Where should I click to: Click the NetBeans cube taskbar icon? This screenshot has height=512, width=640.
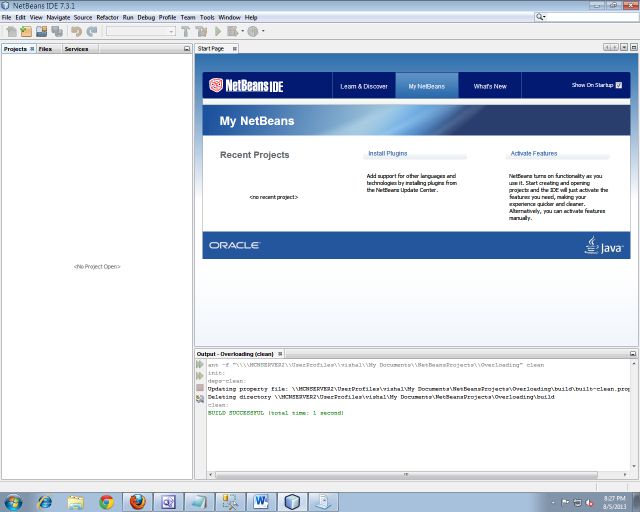[292, 502]
